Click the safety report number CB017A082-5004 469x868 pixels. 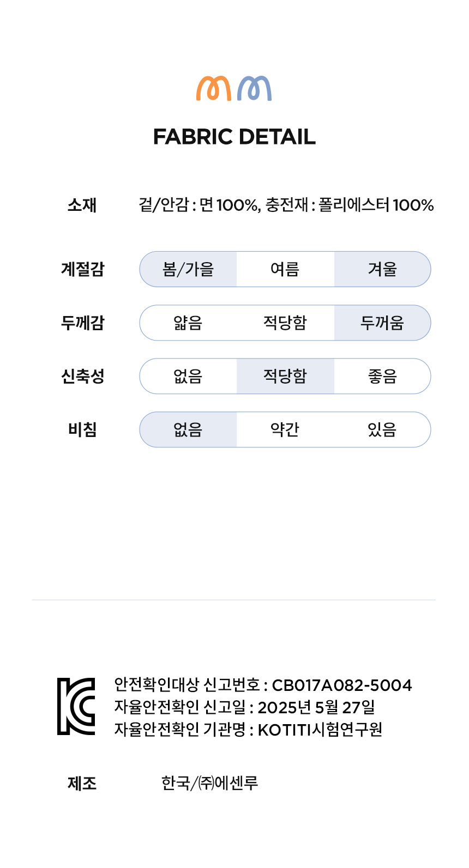click(x=342, y=685)
